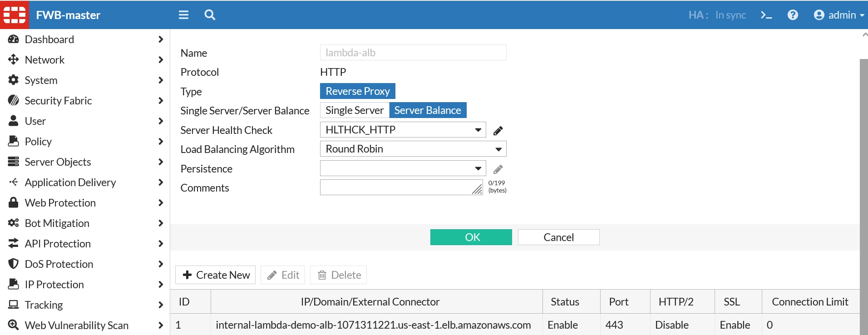Click the Persistence edit pencil icon
The height and width of the screenshot is (335, 868).
click(x=498, y=169)
